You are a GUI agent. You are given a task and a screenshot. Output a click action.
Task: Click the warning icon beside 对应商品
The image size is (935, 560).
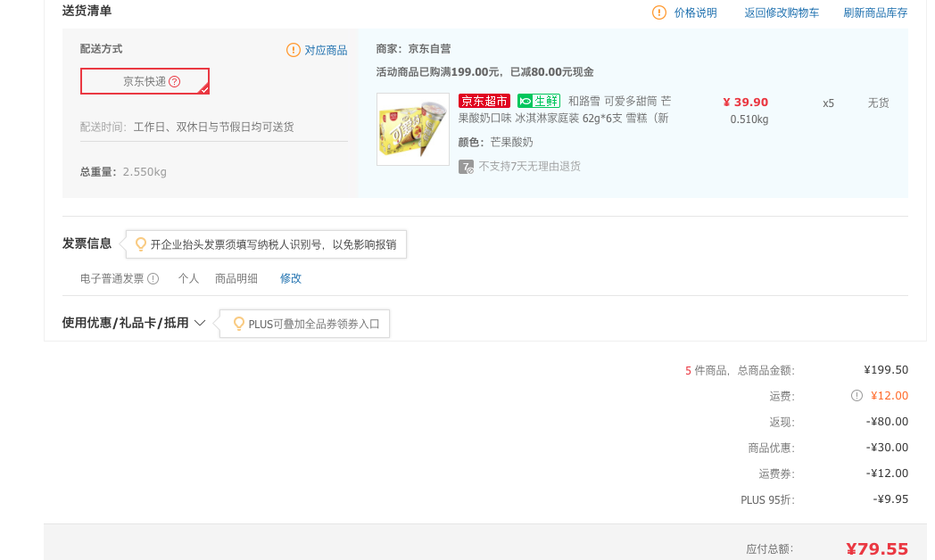pos(294,50)
